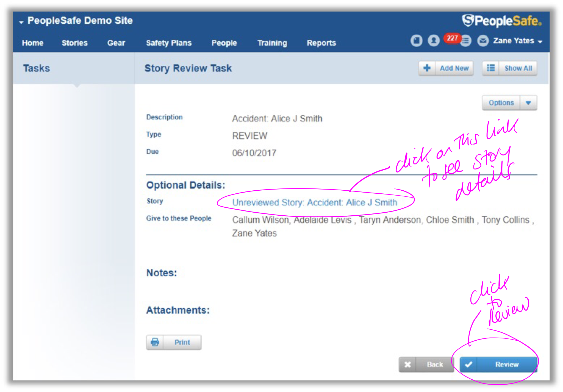The width and height of the screenshot is (563, 392).
Task: Open the Unreviewed Story Accident link
Action: (x=315, y=202)
